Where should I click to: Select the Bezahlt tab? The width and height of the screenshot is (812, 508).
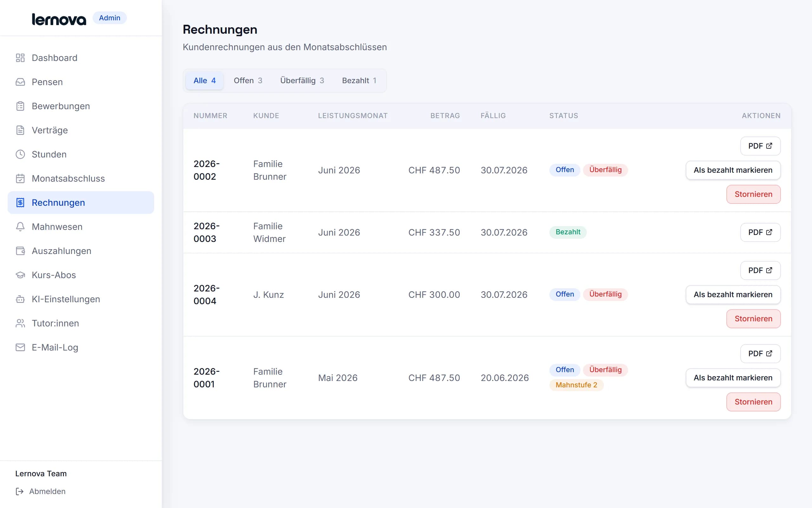359,81
